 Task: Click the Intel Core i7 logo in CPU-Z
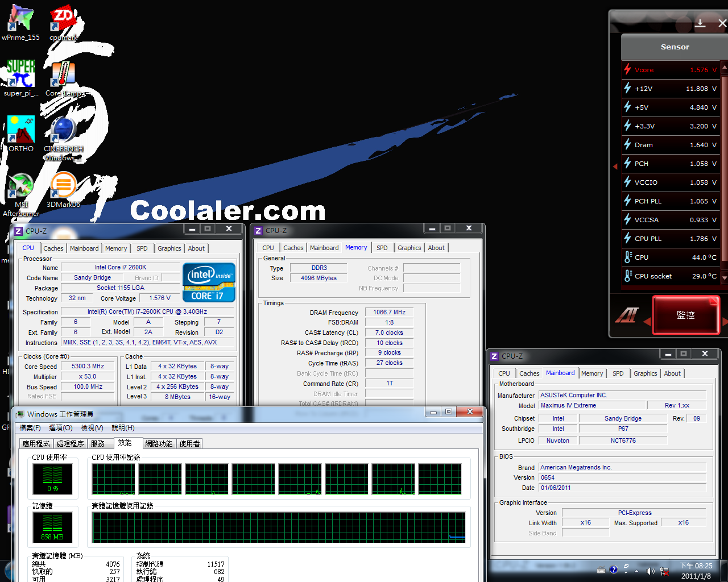pyautogui.click(x=209, y=282)
